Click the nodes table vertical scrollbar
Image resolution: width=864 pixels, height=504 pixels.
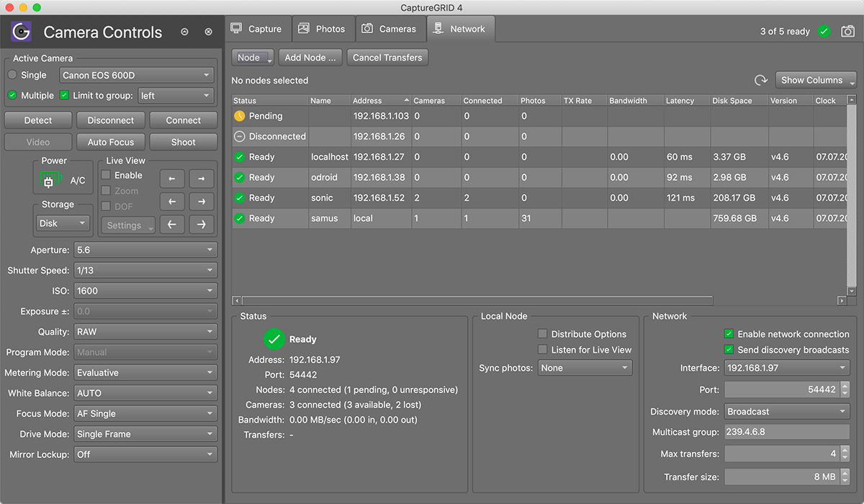click(x=852, y=194)
